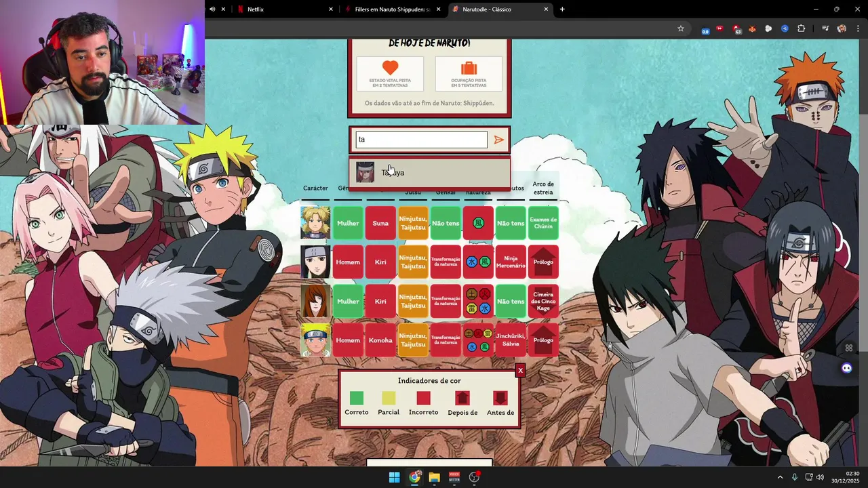
Task: Click the five nature icons in Konoha row
Action: tap(478, 340)
